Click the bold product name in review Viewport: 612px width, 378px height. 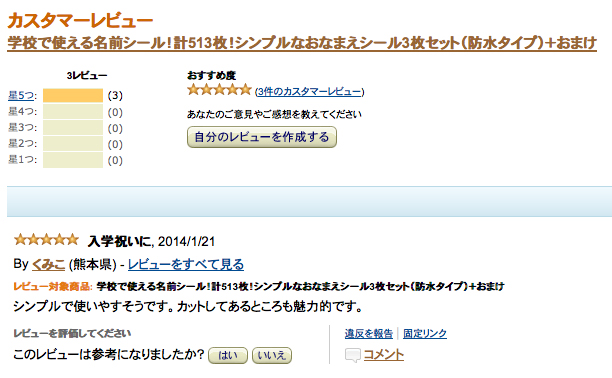(300, 286)
